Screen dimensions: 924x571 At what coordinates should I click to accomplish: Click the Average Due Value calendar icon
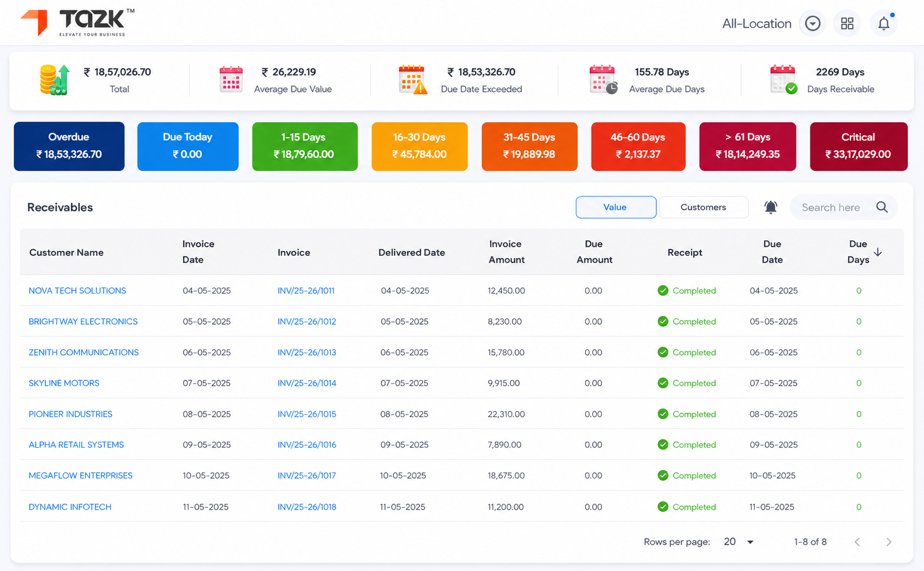(231, 80)
